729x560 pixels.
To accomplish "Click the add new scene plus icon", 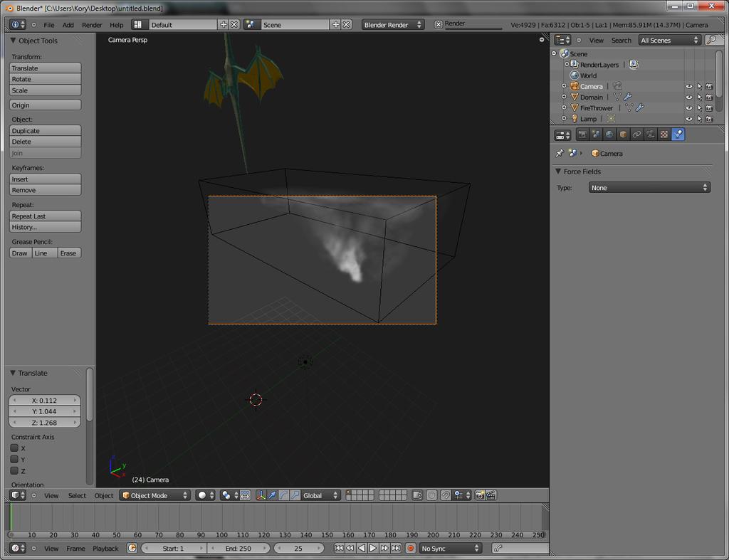I will 336,25.
